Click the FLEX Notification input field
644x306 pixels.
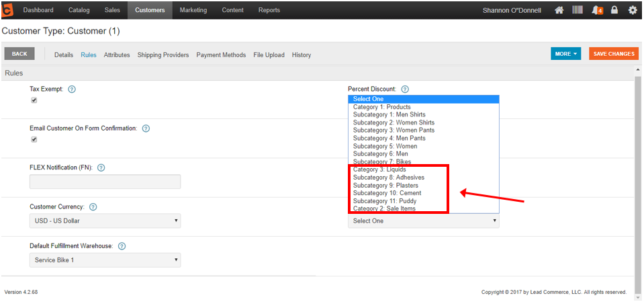click(105, 182)
